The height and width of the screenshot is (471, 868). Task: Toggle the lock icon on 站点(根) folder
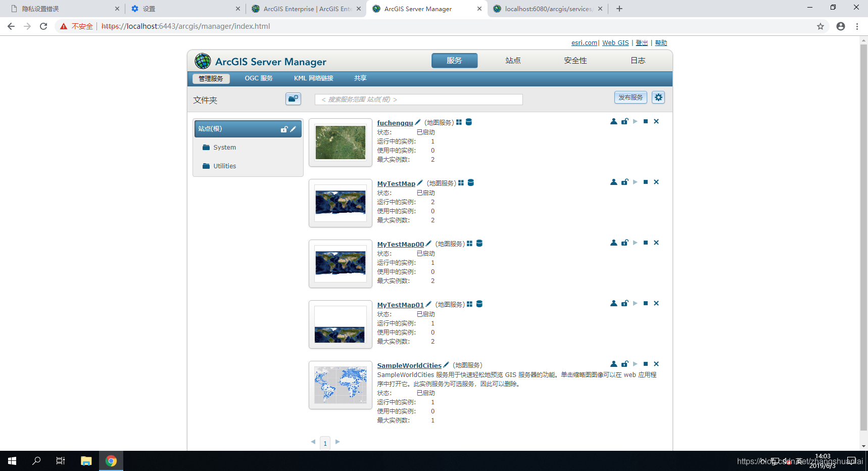(284, 129)
